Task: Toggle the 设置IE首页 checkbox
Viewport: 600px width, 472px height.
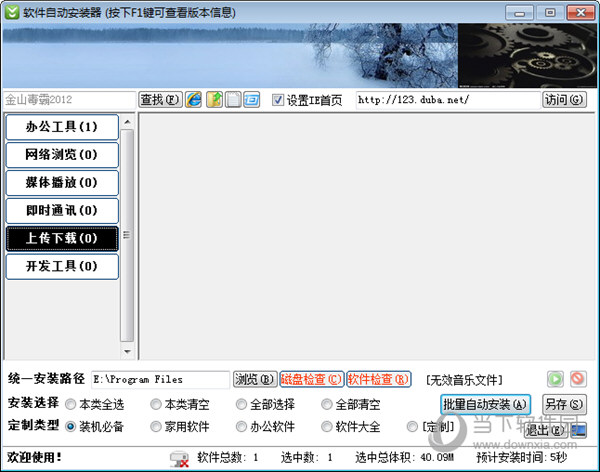Action: click(x=278, y=100)
